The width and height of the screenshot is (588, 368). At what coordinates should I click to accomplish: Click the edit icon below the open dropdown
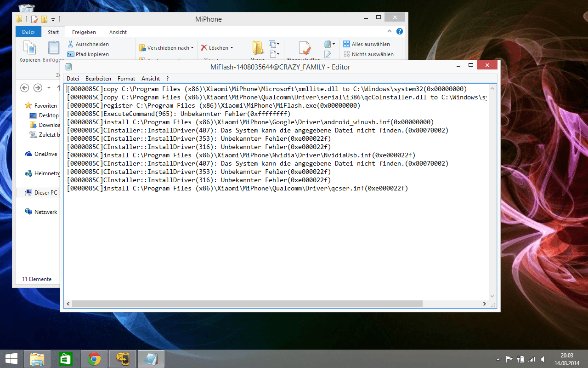click(x=328, y=54)
